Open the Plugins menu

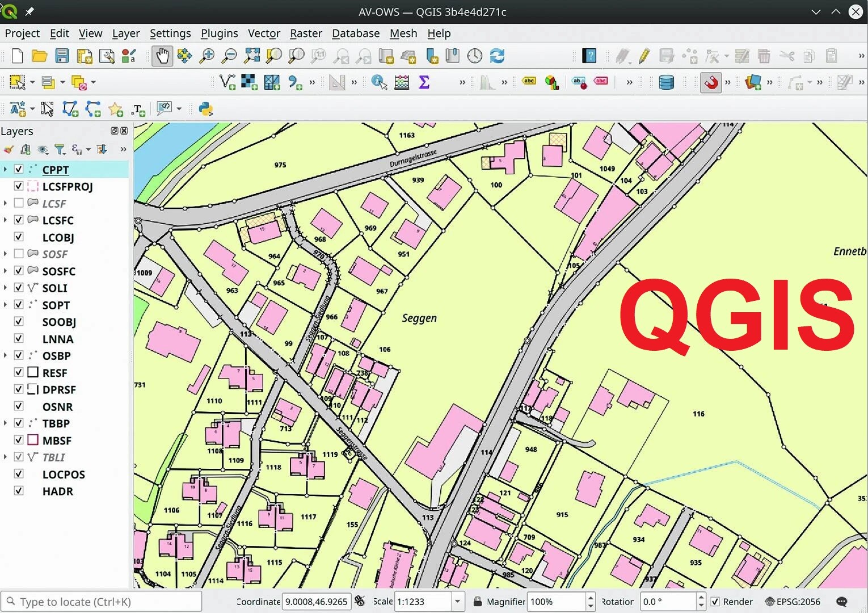point(219,33)
